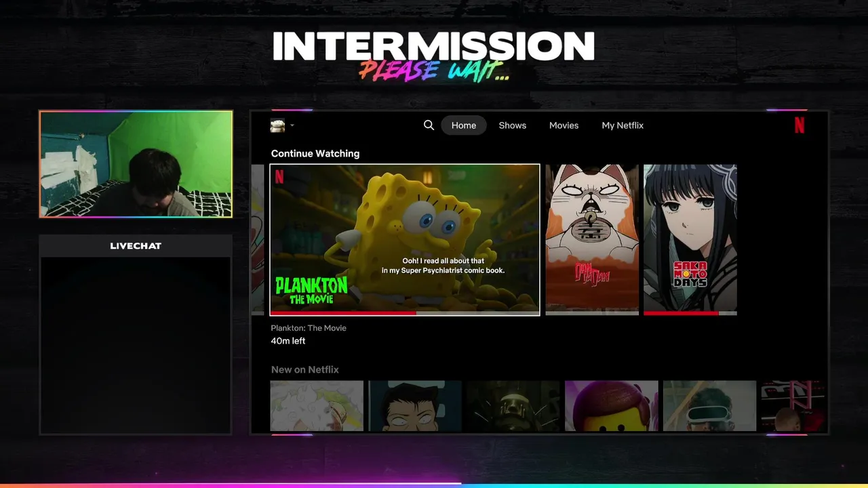Open the VR headset thumbnail
Screen dimensions: 868x488
pyautogui.click(x=709, y=405)
